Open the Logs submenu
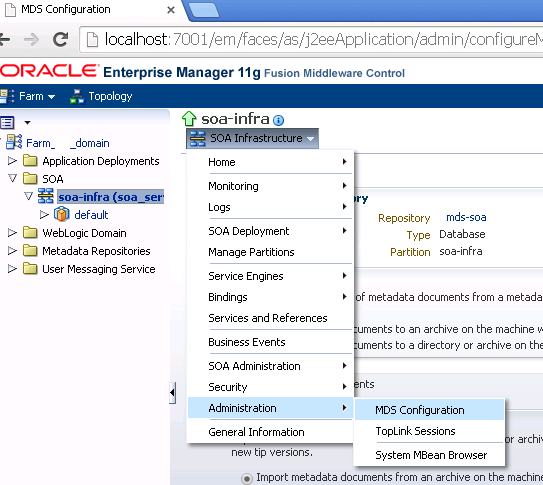The image size is (543, 485). click(270, 207)
